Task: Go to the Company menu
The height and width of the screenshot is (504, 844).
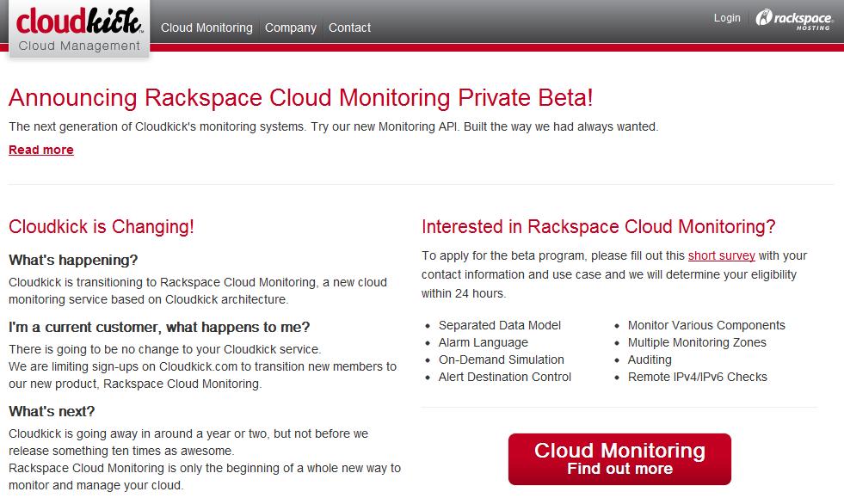Action: pos(291,28)
